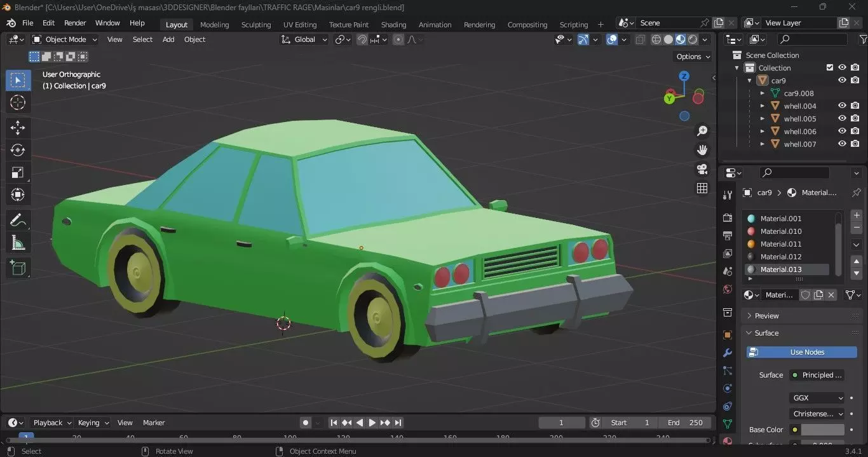Hide whell.006 in viewport
The width and height of the screenshot is (868, 457).
(842, 132)
